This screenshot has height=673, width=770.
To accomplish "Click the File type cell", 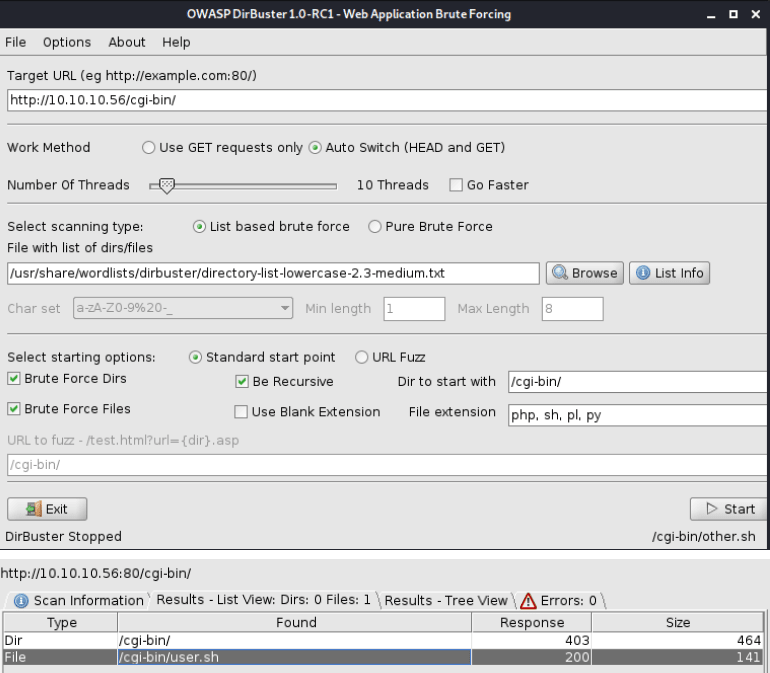I will tap(61, 657).
